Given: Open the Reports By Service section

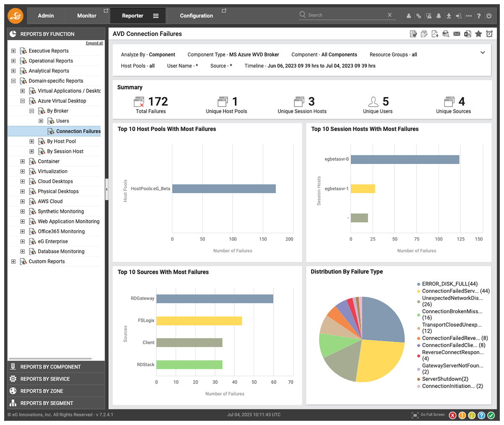Looking at the screenshot, I should pos(56,379).
